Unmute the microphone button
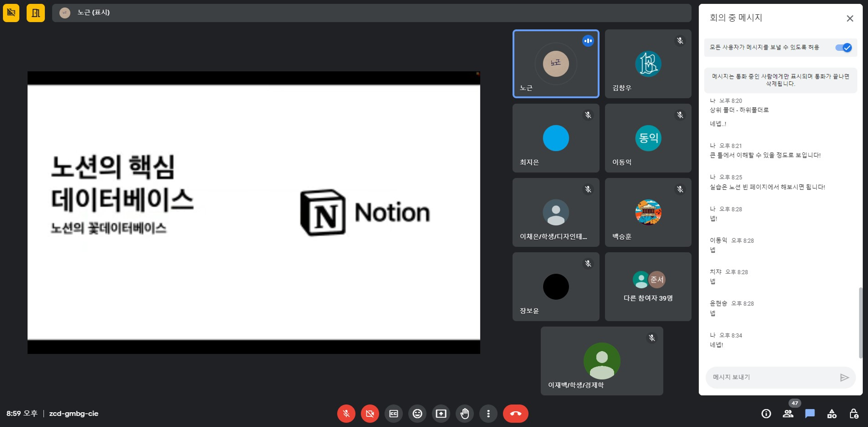 coord(346,414)
